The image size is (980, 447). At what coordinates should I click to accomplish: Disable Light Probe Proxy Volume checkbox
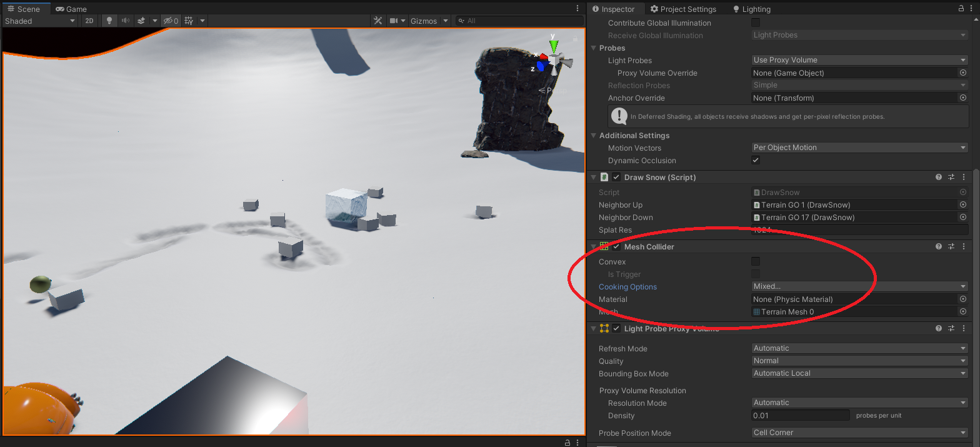[616, 328]
